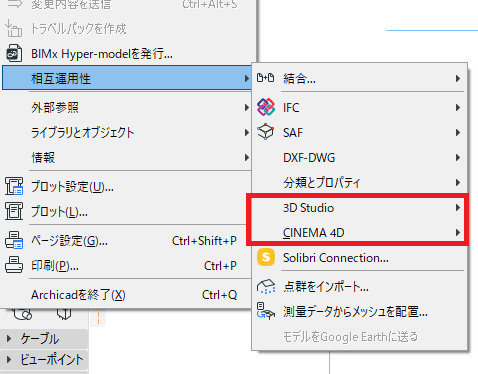This screenshot has height=374, width=478.
Task: Click the survey data mesh icon
Action: (x=266, y=311)
